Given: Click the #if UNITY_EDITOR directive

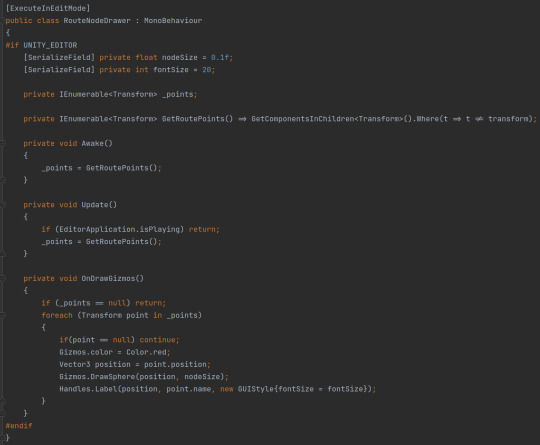Looking at the screenshot, I should (41, 45).
